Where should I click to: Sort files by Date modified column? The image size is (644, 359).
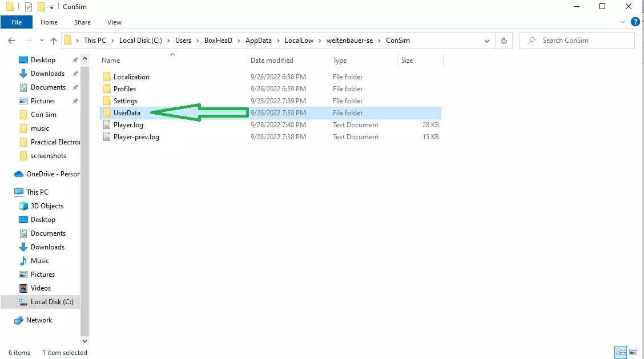272,60
